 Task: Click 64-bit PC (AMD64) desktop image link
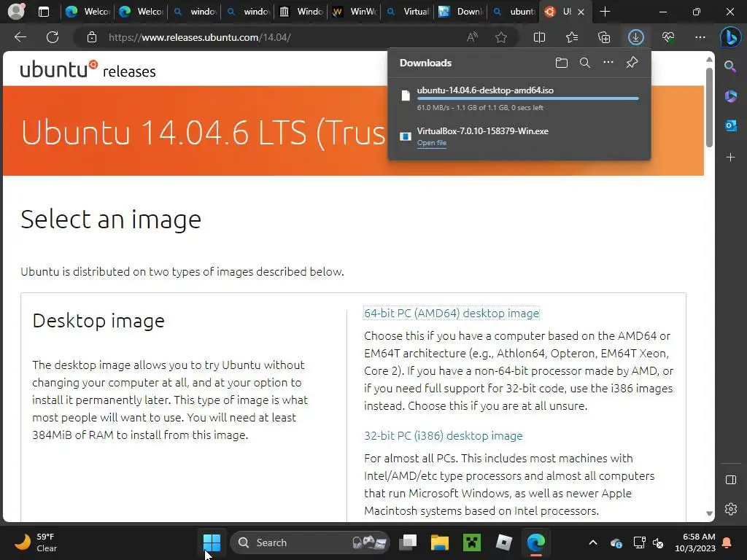point(452,313)
